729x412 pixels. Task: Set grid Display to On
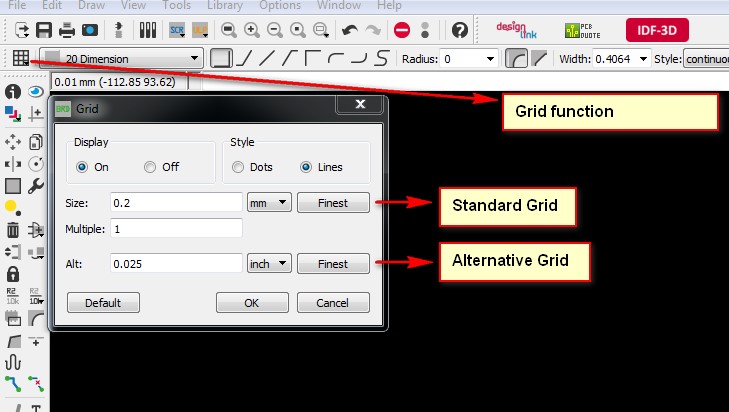pos(82,167)
